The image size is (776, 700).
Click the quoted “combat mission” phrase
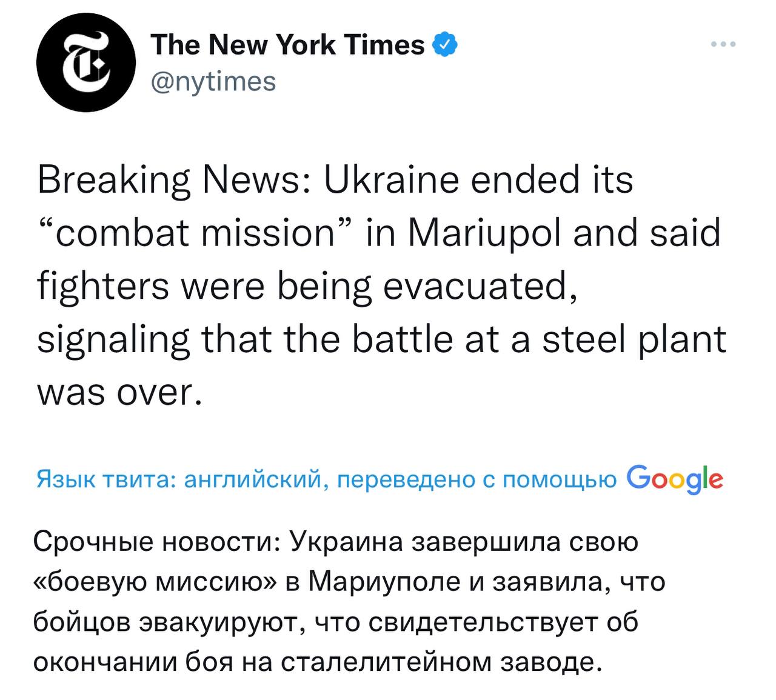[196, 233]
